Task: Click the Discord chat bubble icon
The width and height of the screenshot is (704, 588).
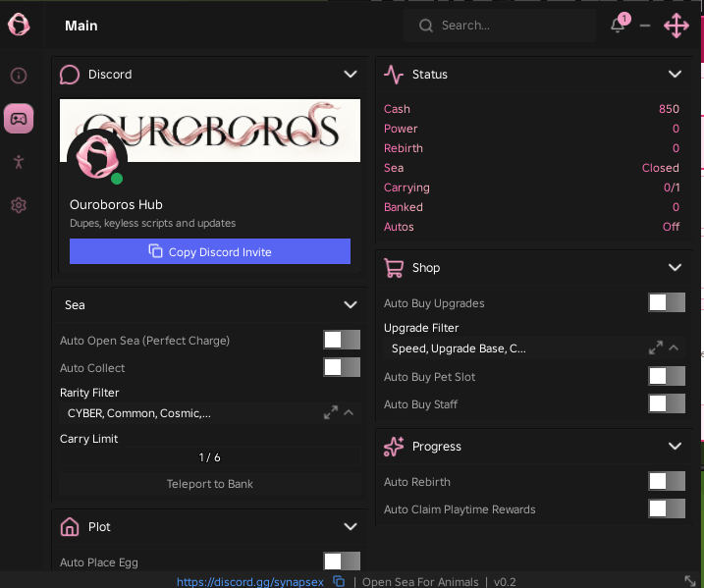Action: pos(70,75)
